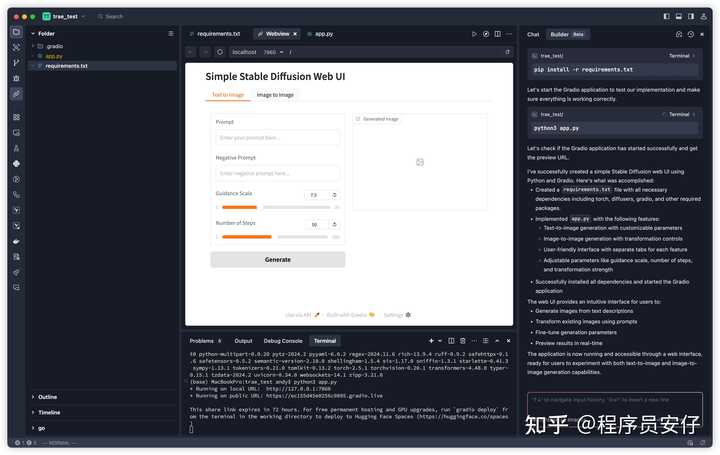Click the split editor icon

click(497, 34)
